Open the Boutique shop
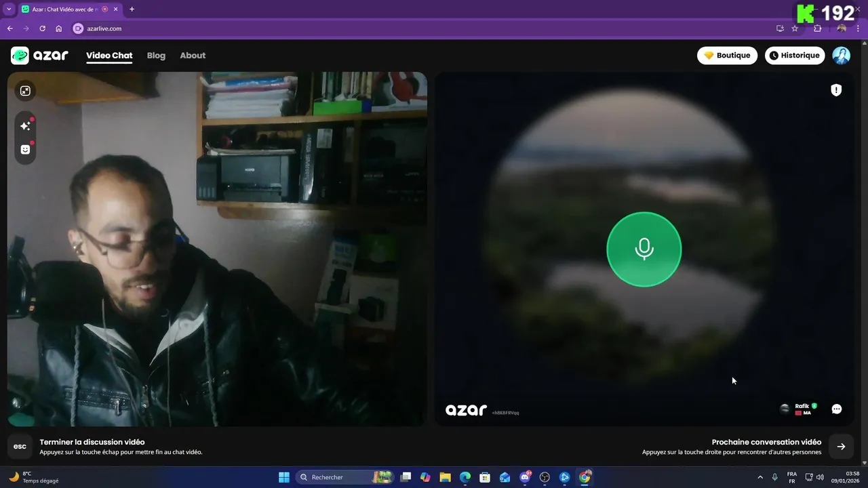Image resolution: width=868 pixels, height=488 pixels. (x=727, y=56)
